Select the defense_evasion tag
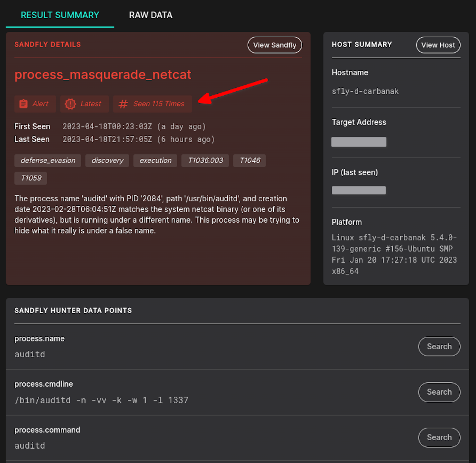The width and height of the screenshot is (476, 463). 48,160
